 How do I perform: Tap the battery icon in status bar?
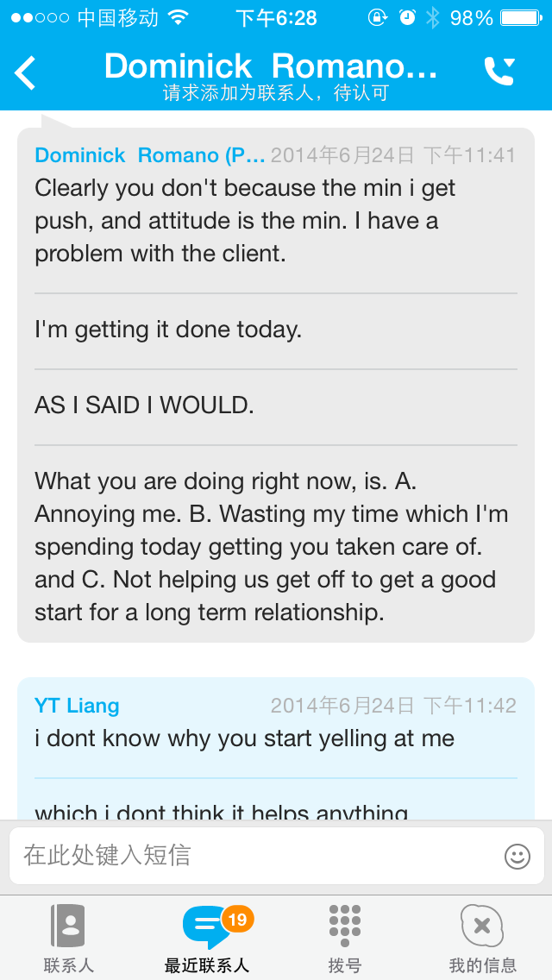tap(522, 17)
